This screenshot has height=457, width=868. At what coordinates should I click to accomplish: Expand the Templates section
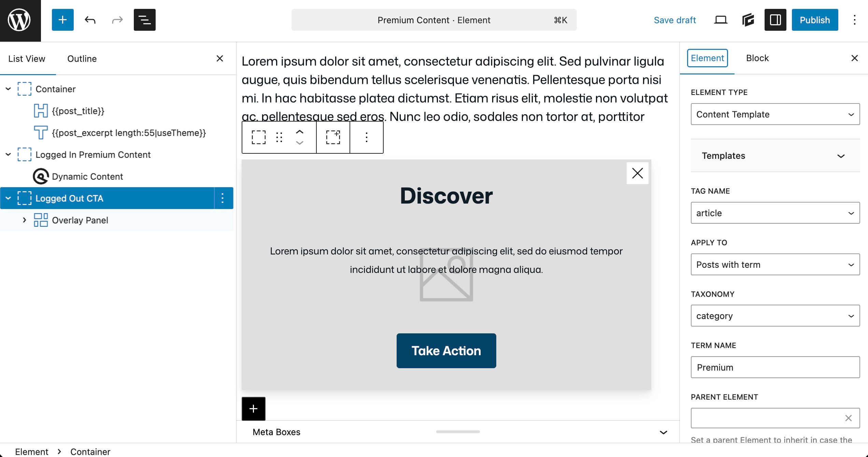(775, 156)
